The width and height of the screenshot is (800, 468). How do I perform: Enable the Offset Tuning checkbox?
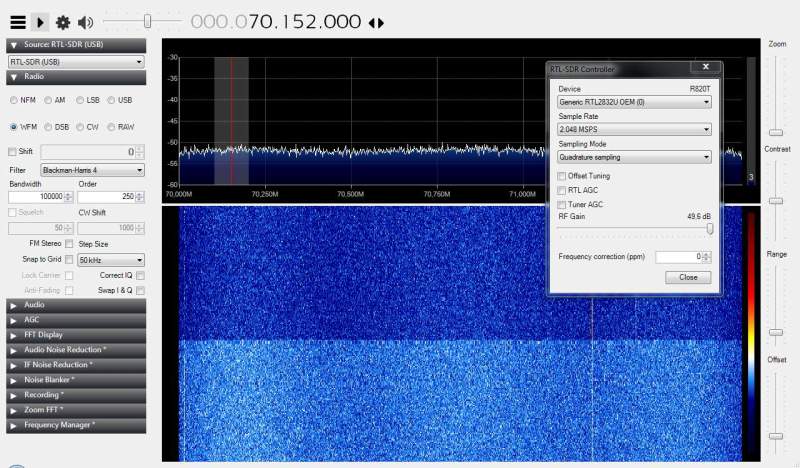(x=562, y=176)
